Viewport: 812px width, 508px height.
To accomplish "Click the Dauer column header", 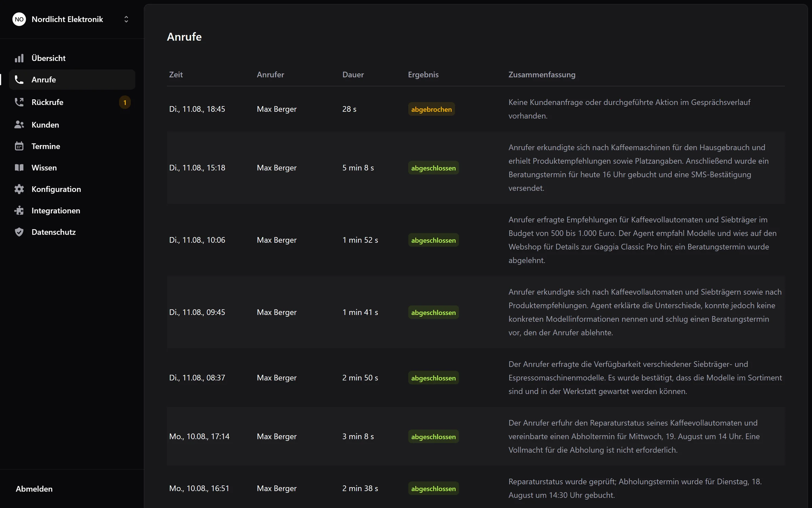I will [x=353, y=75].
